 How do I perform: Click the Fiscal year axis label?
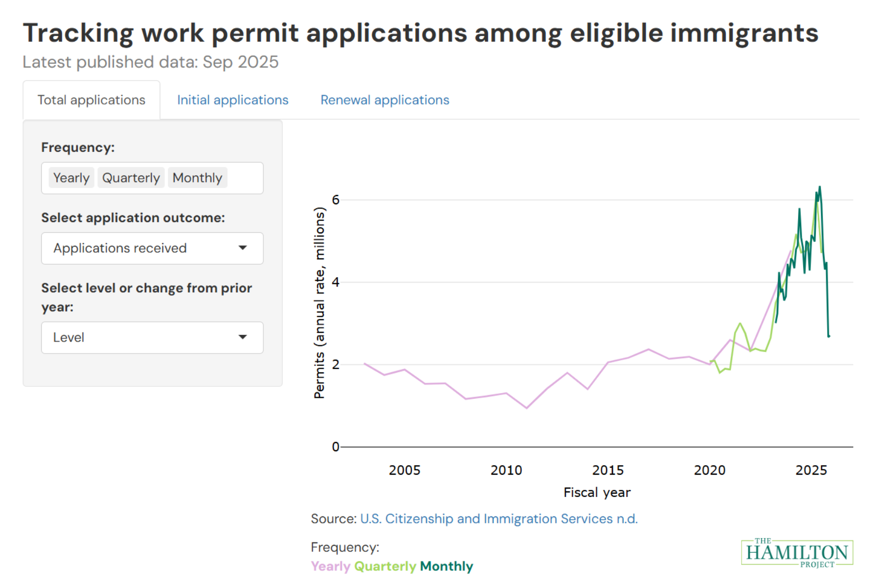click(596, 492)
